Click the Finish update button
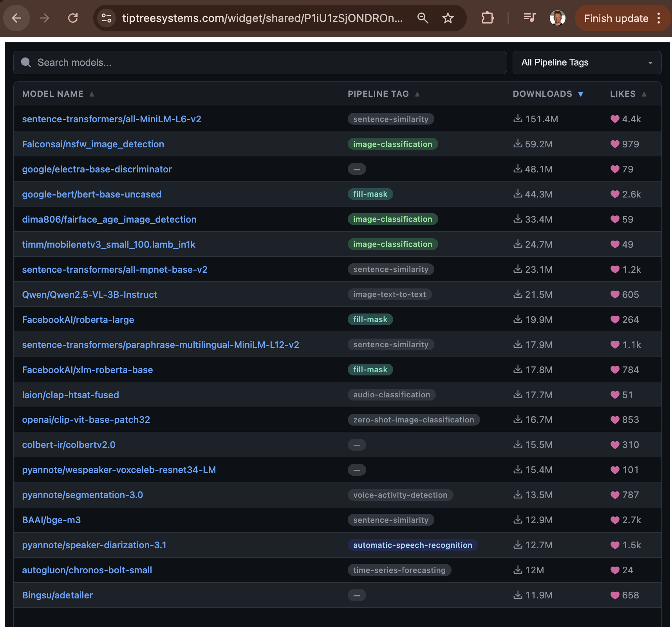 (x=616, y=18)
